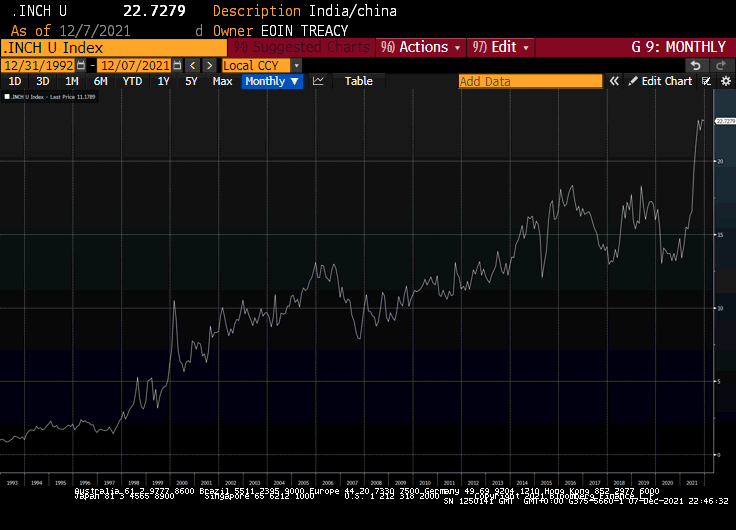Click the 2021 label on the time axis
The image size is (736, 530).
pos(691,483)
